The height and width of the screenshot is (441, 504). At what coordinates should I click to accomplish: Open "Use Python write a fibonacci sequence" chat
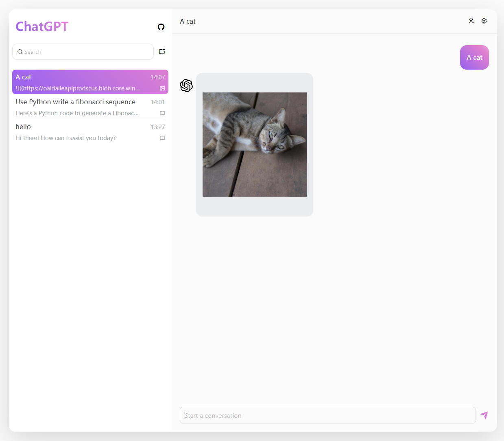tap(76, 102)
